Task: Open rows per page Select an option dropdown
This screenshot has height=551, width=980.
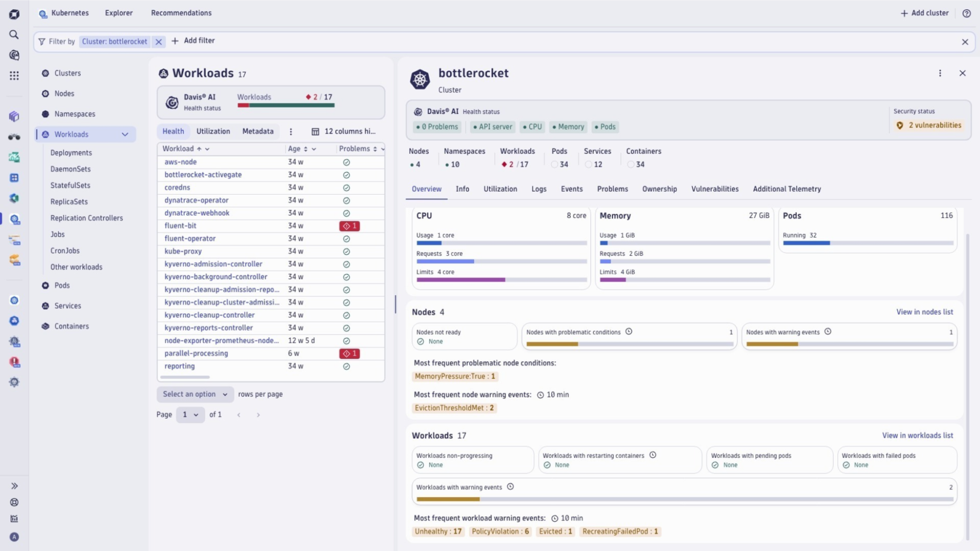Action: (x=195, y=394)
